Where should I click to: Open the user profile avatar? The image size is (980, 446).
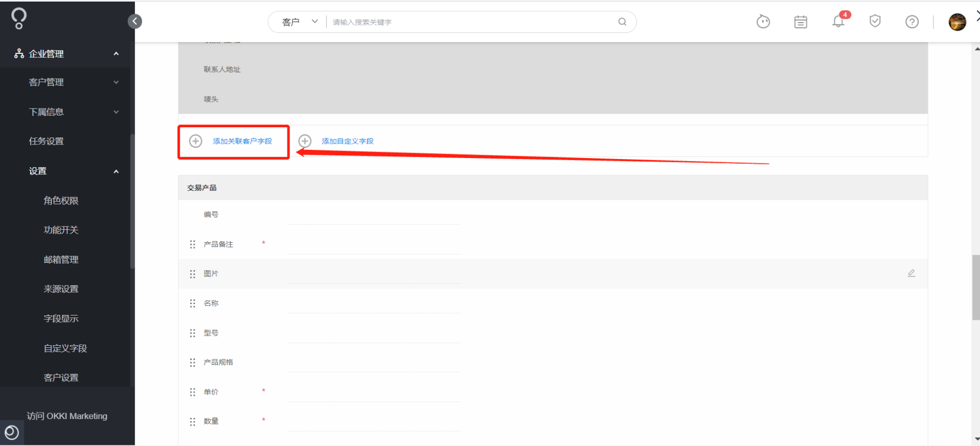(957, 22)
